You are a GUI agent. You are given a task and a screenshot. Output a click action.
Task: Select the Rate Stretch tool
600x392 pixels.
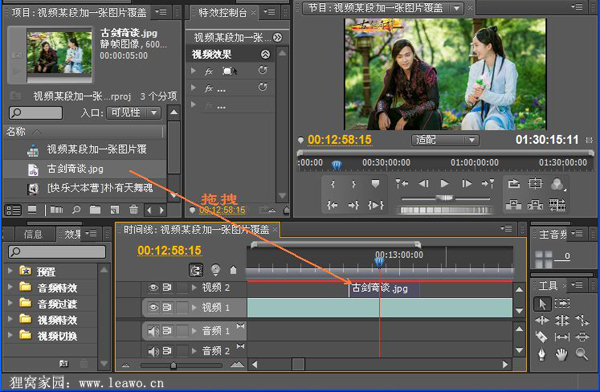click(x=582, y=320)
